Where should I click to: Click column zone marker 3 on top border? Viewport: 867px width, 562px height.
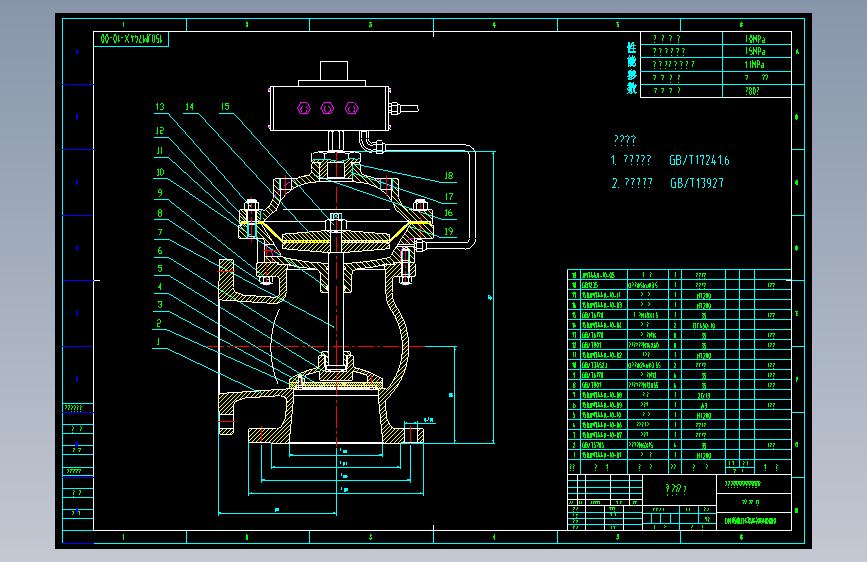tap(370, 25)
